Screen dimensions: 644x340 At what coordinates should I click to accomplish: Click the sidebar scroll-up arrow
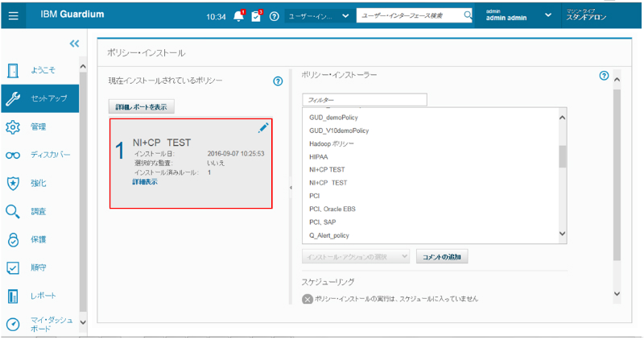[83, 67]
